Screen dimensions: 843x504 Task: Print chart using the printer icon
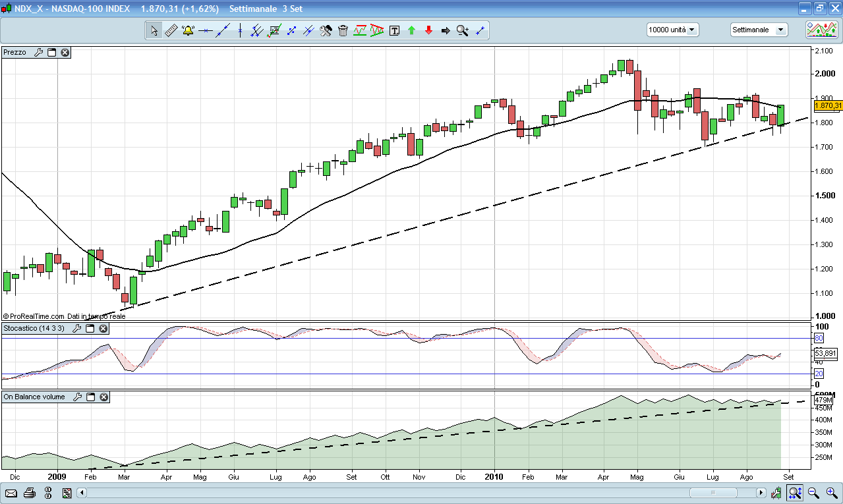[30, 493]
